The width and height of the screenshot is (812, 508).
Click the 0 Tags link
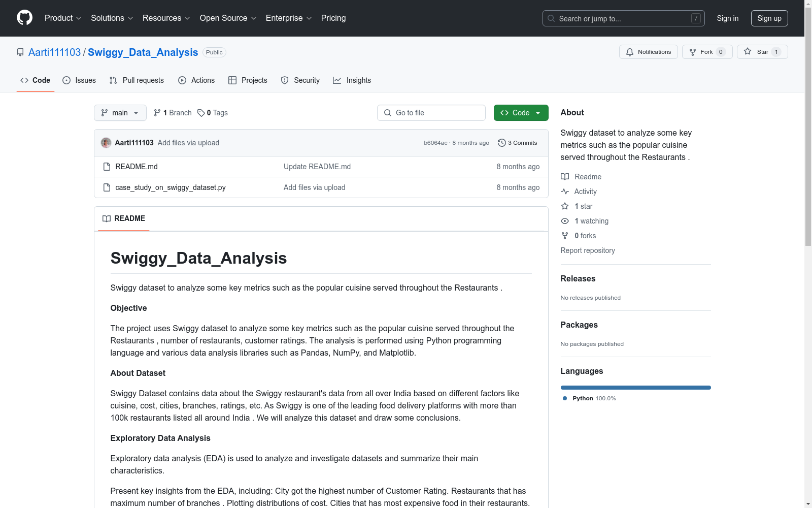point(213,113)
